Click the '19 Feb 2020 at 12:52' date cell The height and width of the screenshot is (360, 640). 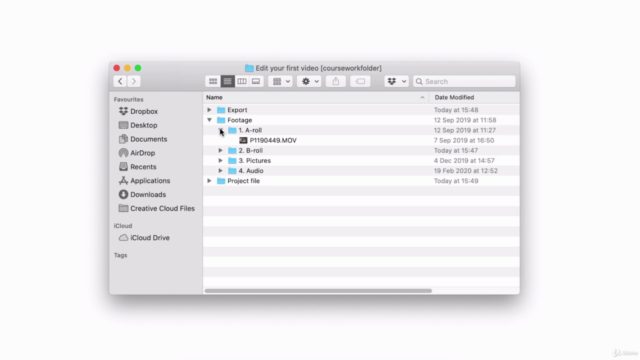tap(465, 171)
